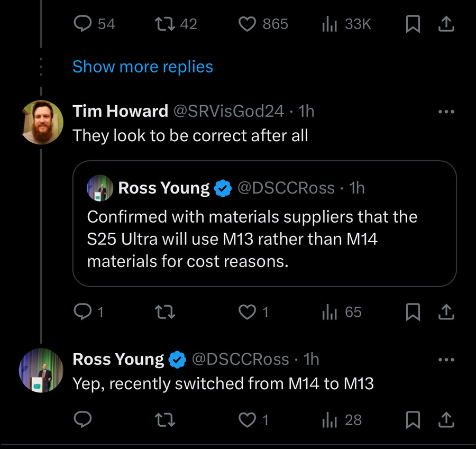Bookmark the top post
Screen dimensions: 476x449
pos(413,24)
